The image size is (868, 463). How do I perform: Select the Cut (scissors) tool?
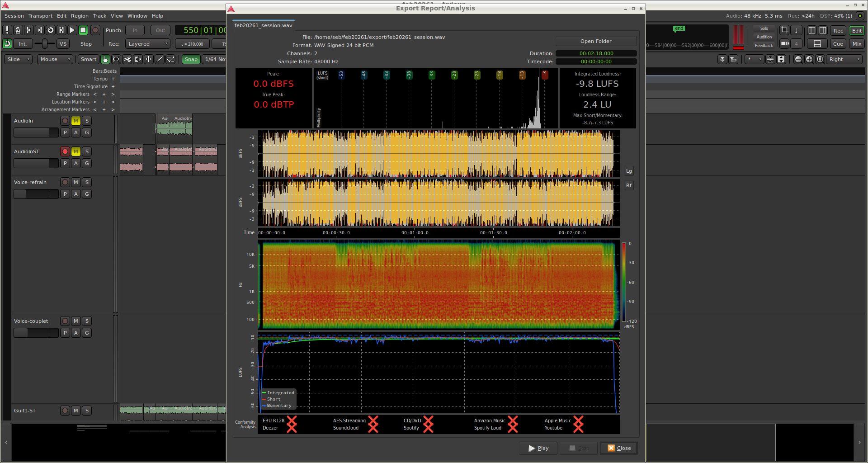[127, 59]
